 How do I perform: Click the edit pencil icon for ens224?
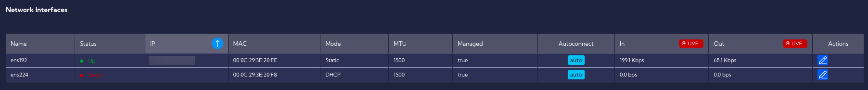click(x=823, y=75)
